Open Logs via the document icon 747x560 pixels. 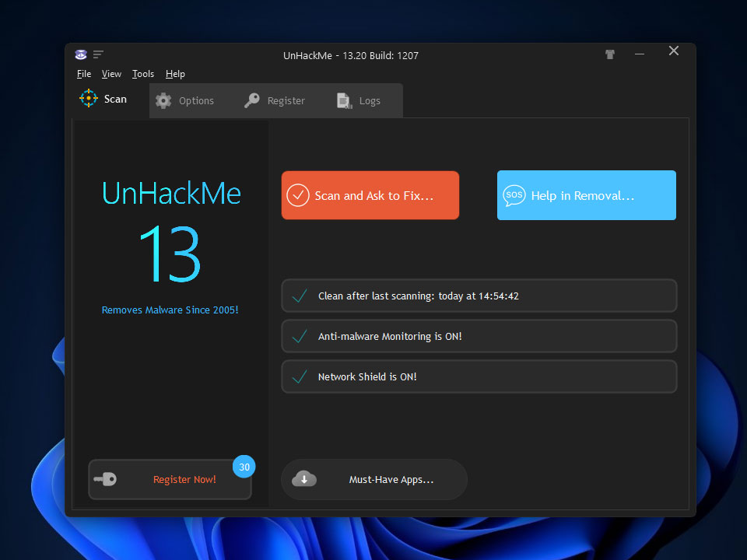pyautogui.click(x=343, y=100)
